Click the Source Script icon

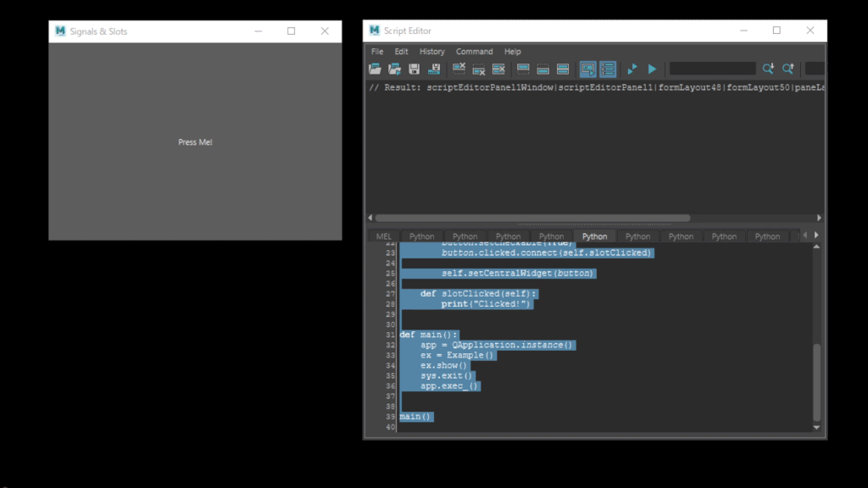(x=394, y=69)
